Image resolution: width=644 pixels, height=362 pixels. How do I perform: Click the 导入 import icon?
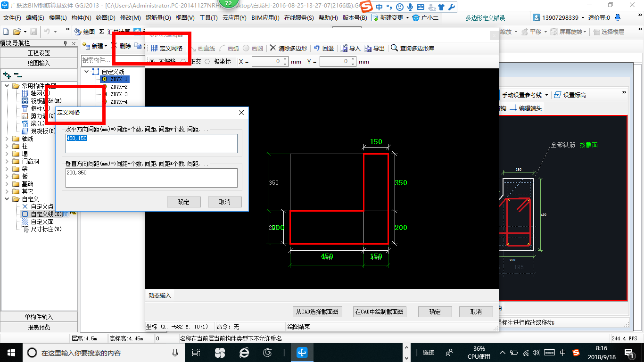tap(344, 48)
